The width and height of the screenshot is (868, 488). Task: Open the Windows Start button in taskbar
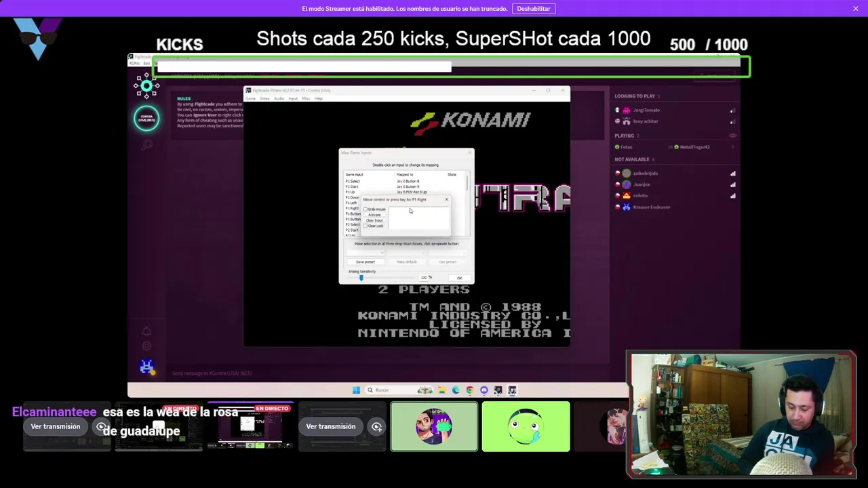(356, 390)
